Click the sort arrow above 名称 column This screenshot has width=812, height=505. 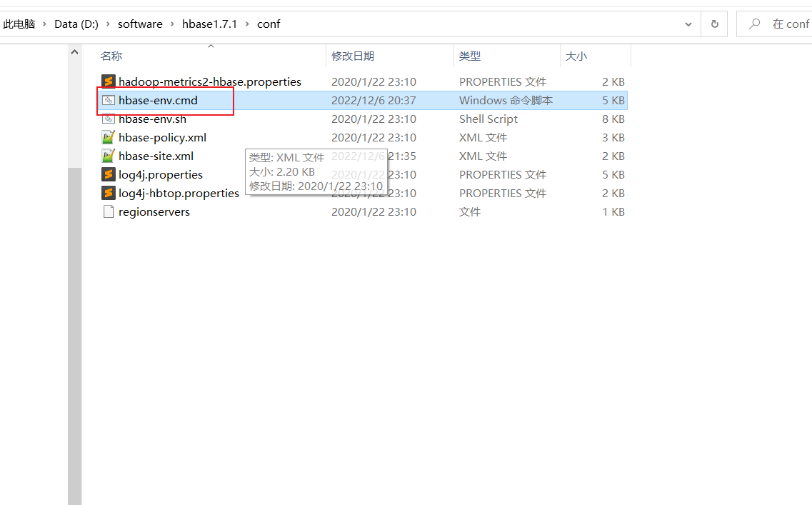tap(211, 46)
